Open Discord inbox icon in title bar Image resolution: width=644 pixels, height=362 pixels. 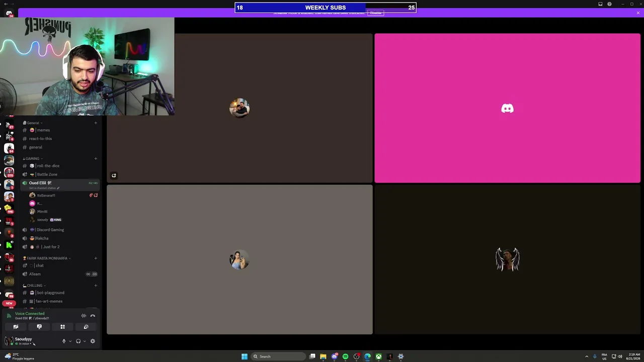coord(600,4)
